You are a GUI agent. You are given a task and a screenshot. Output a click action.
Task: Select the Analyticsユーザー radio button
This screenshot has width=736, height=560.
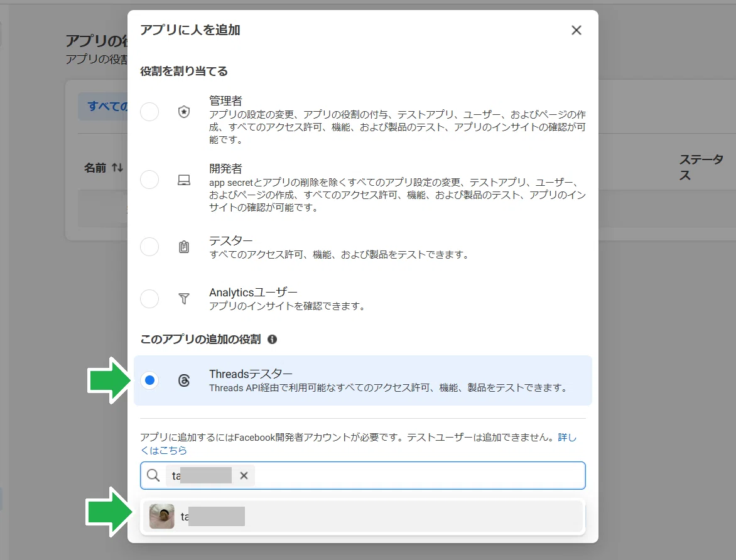[x=149, y=299]
